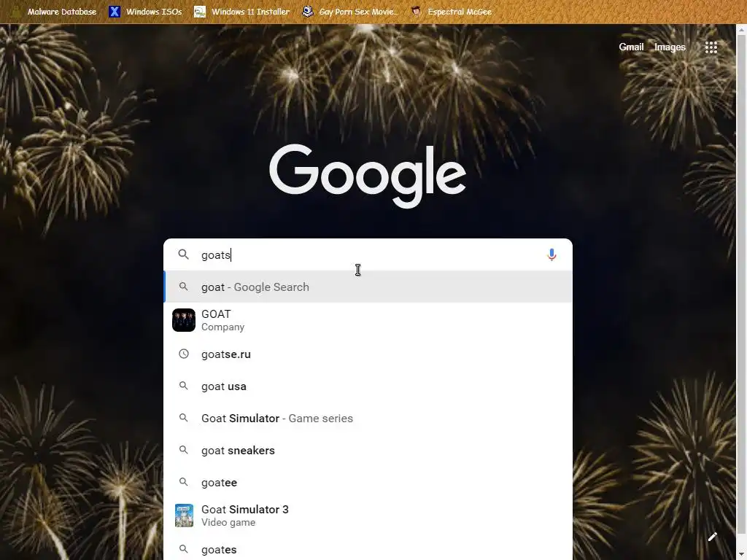Viewport: 747px width, 560px height.
Task: Select 'goat - Google Search' suggestion
Action: (368, 287)
